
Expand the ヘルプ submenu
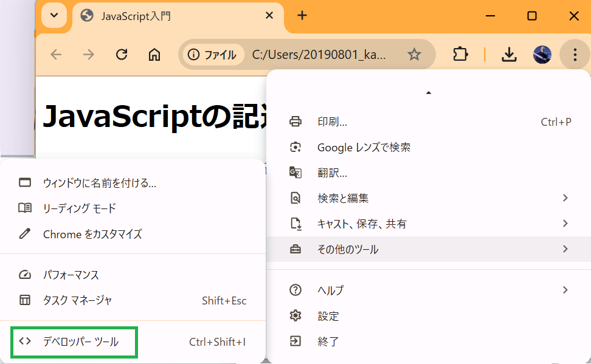[x=429, y=290]
